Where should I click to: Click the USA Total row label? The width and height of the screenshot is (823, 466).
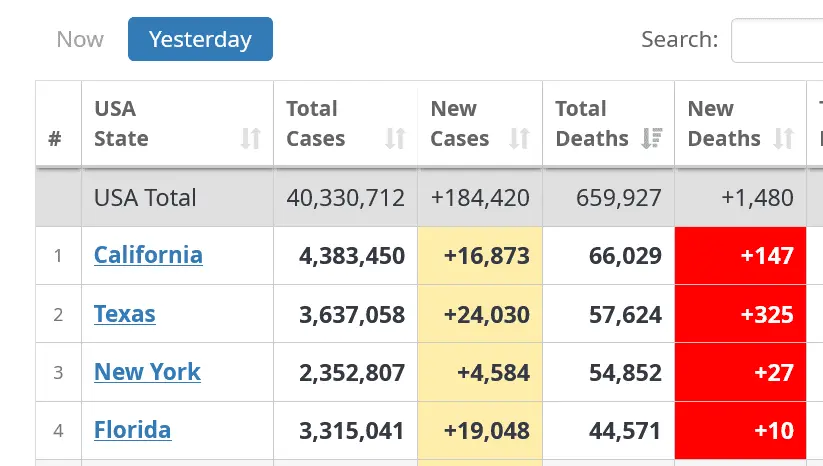click(145, 198)
